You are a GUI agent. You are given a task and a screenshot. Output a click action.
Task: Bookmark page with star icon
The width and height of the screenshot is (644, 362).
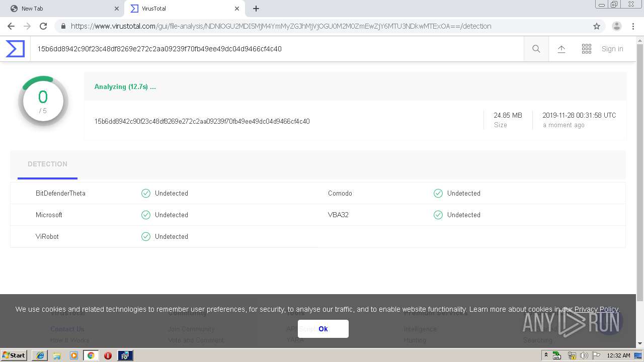tap(597, 26)
